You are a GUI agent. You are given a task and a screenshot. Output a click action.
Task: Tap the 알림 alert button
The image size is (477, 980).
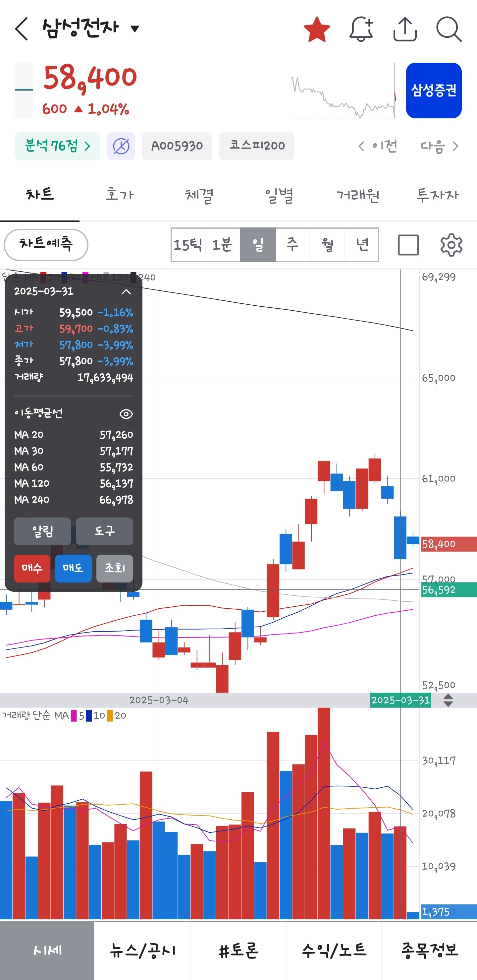pos(43,531)
